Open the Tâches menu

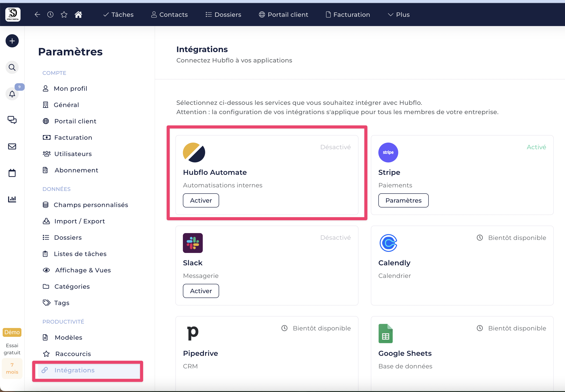(118, 15)
